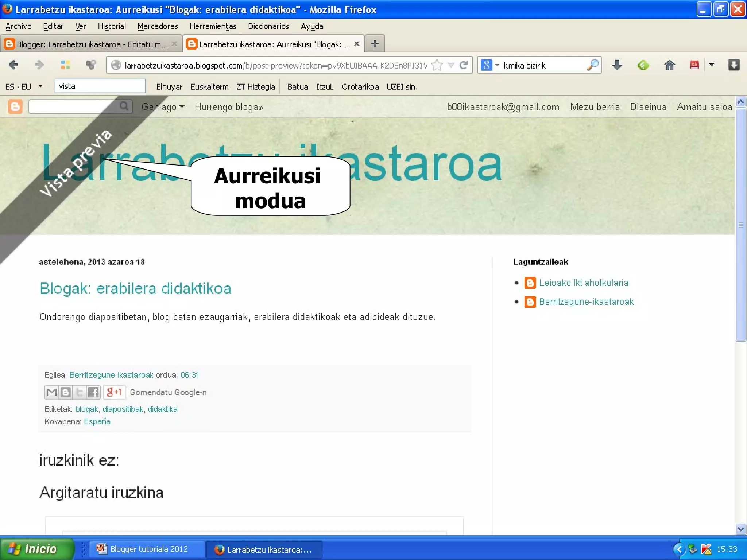The width and height of the screenshot is (747, 560).
Task: Open the Ayuda menu
Action: coord(312,26)
